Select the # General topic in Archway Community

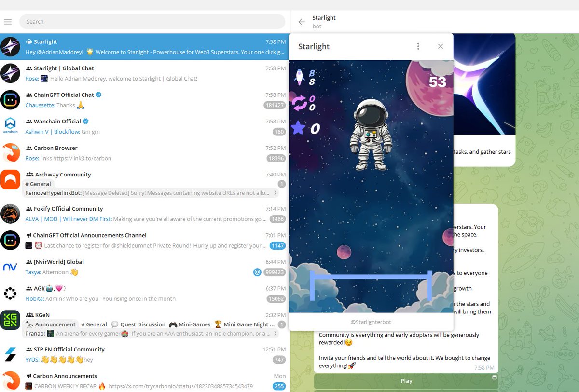pos(38,184)
